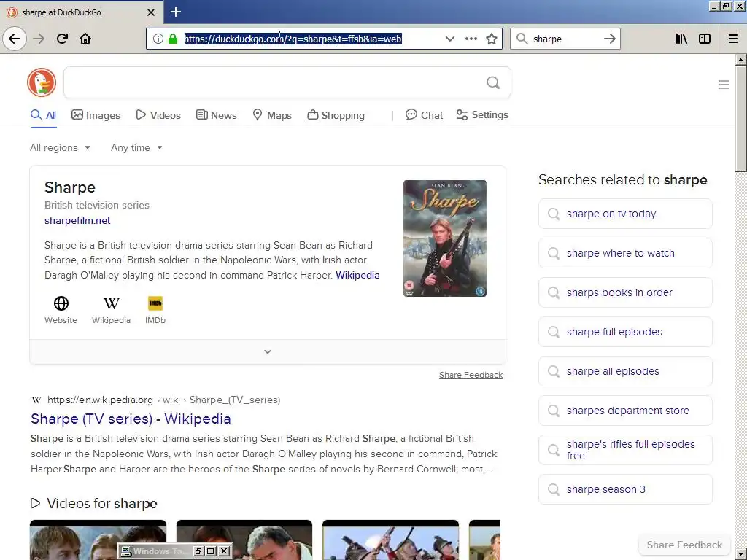This screenshot has width=747, height=560.
Task: Click the scrollbar up arrow
Action: tap(741, 60)
